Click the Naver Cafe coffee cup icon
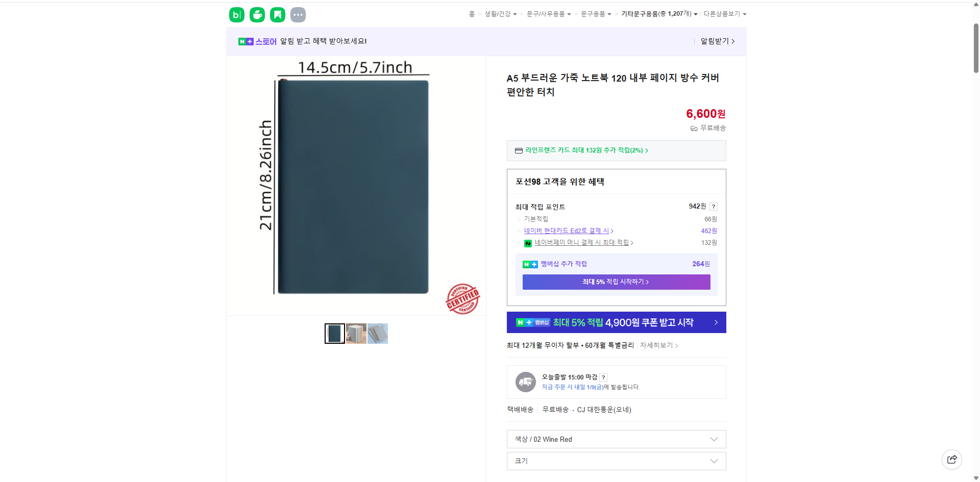 (x=257, y=14)
